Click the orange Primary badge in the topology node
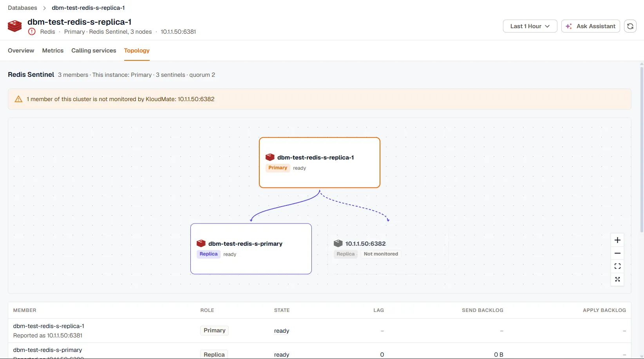Image resolution: width=644 pixels, height=359 pixels. 278,168
